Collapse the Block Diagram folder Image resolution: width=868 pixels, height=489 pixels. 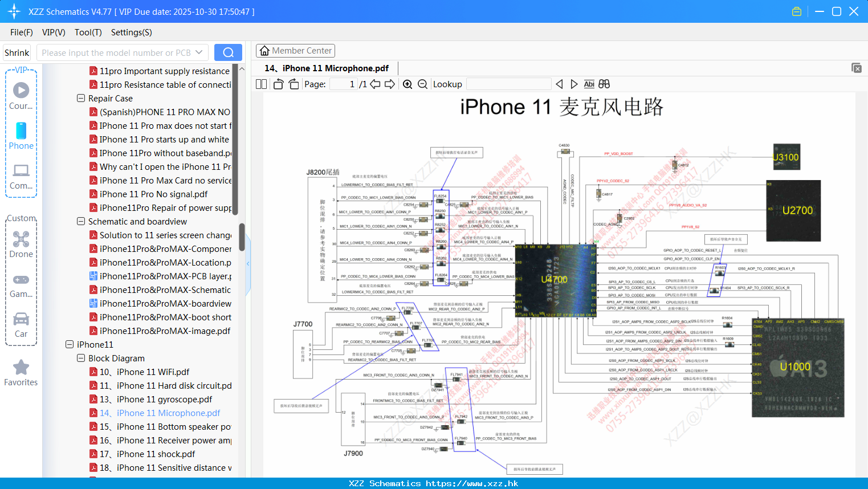[x=81, y=358]
